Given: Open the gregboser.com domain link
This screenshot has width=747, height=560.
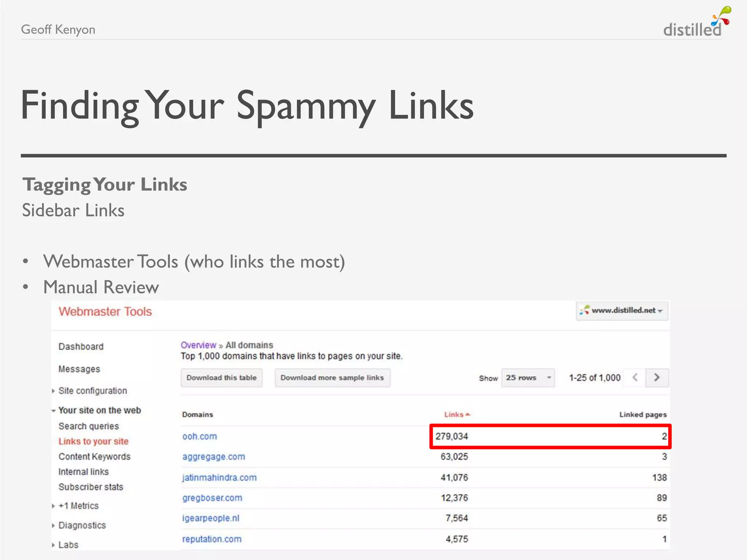Looking at the screenshot, I should (212, 498).
